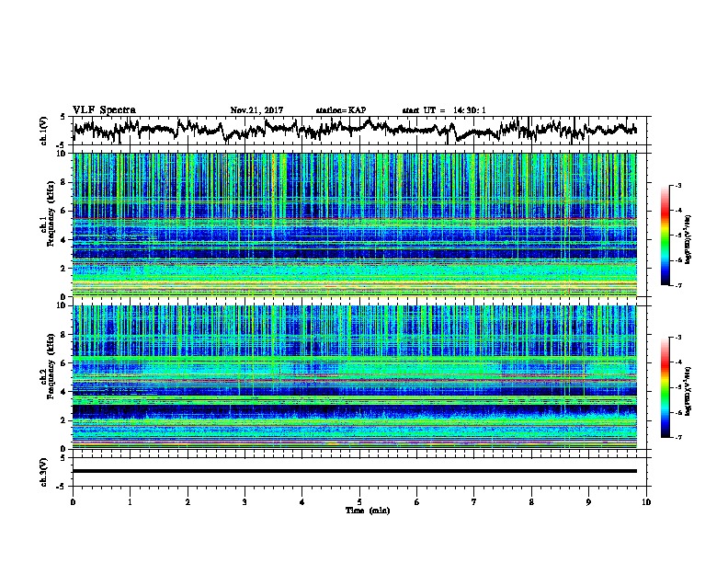The image size is (728, 563).
Task: Click the "5" volt tick on ch.1(V) axis
Action: click(63, 117)
